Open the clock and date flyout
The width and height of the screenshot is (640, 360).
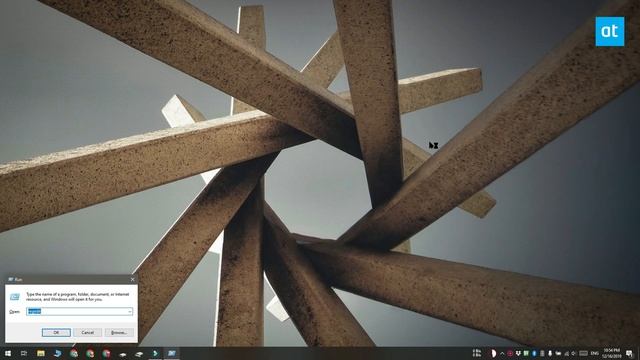pos(611,353)
